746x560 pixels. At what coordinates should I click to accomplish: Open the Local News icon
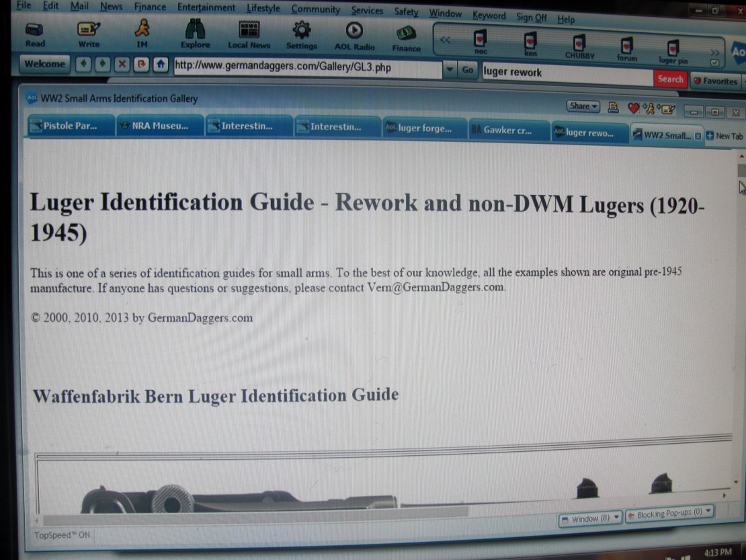point(249,35)
